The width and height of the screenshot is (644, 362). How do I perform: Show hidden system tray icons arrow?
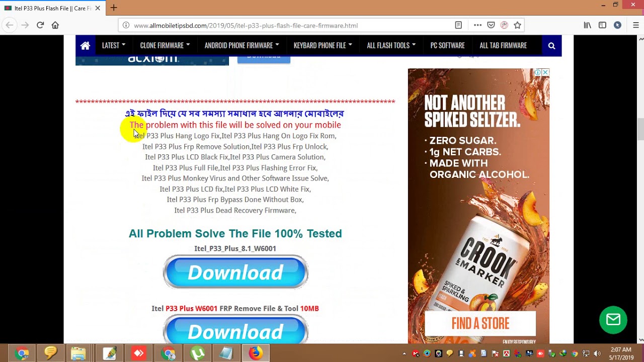[404, 353]
